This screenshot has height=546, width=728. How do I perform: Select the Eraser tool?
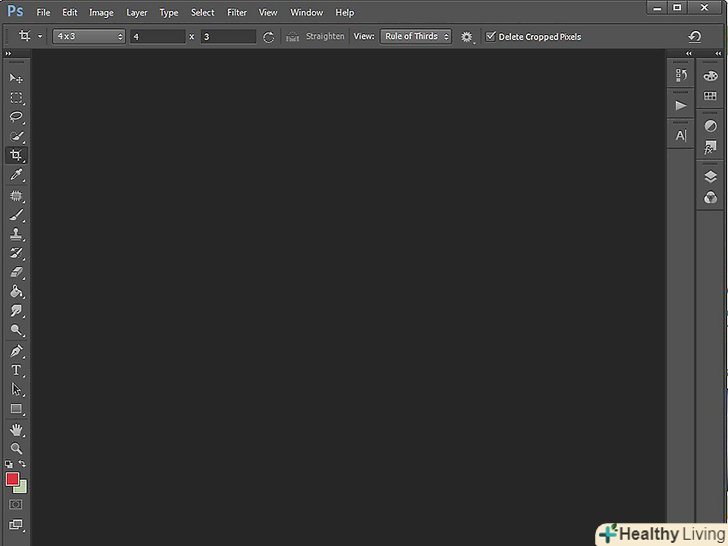16,272
